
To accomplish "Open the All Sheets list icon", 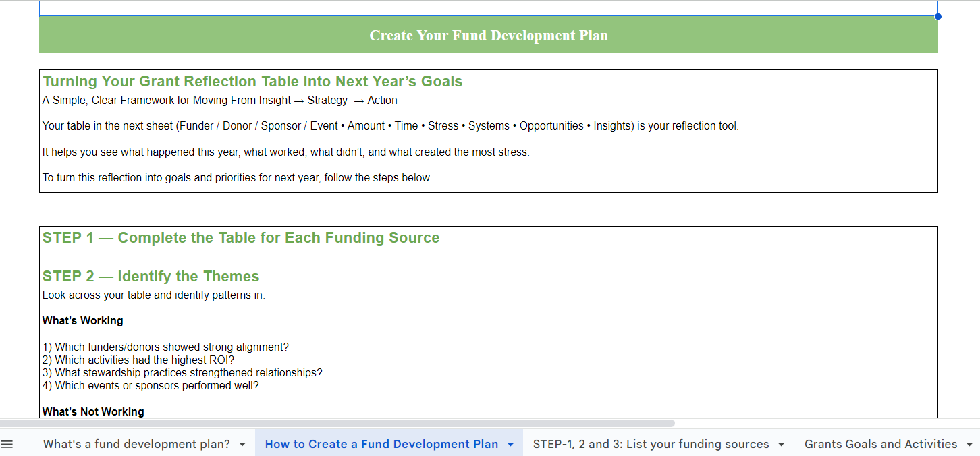I will 7,444.
